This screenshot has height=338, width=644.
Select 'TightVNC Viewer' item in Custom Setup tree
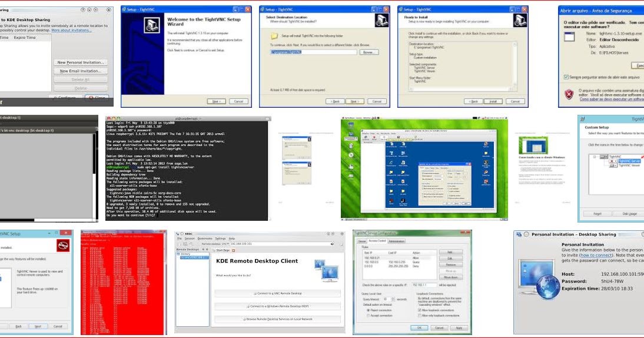(x=630, y=165)
